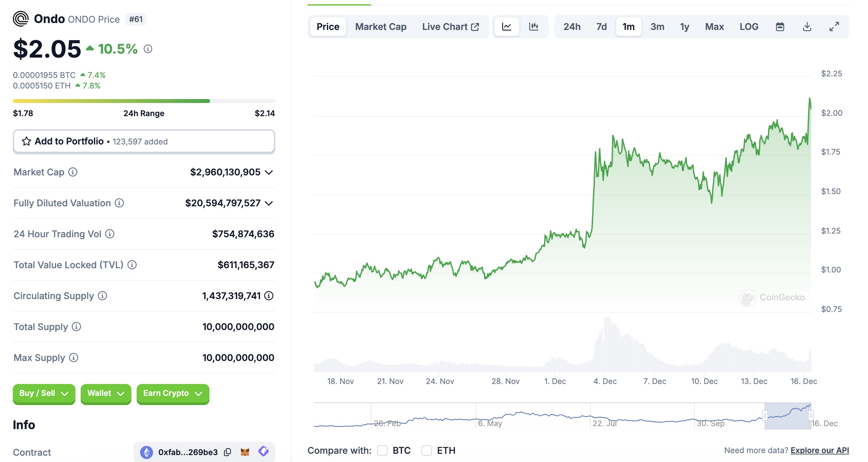Set chart range to 7d
This screenshot has height=462, width=868.
[602, 27]
